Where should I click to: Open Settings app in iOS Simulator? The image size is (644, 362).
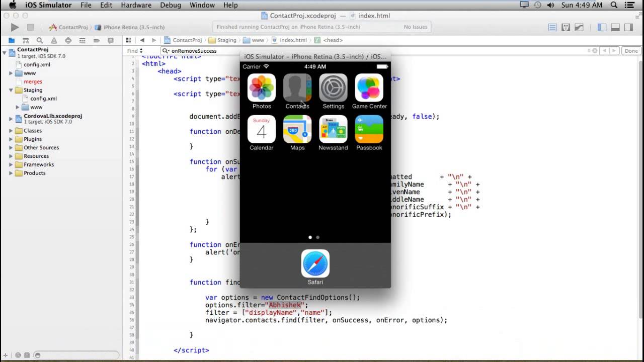pos(333,88)
